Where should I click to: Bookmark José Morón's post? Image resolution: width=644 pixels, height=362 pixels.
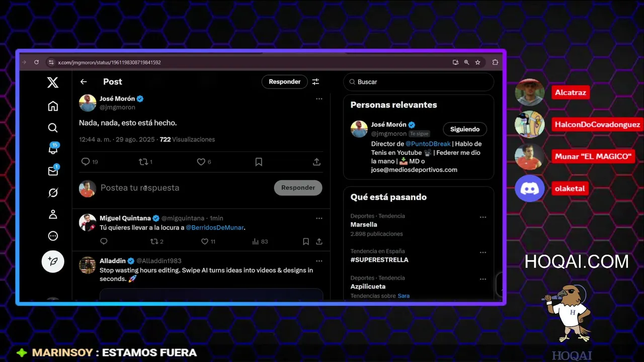(x=259, y=162)
